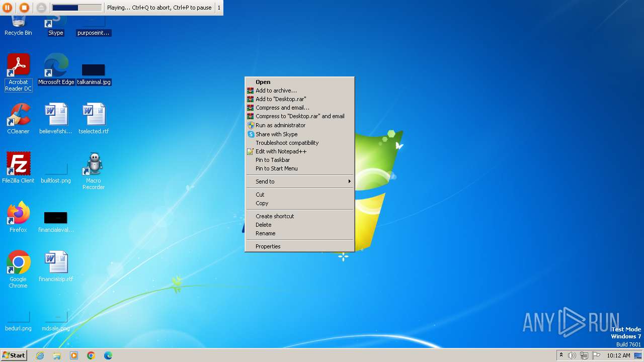Choose Compress to "Desktop.rar" and email

point(299,116)
